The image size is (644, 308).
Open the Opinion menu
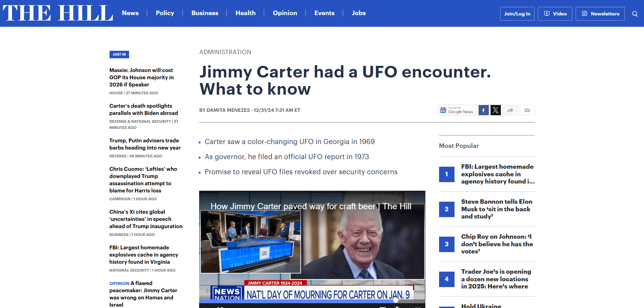point(285,13)
